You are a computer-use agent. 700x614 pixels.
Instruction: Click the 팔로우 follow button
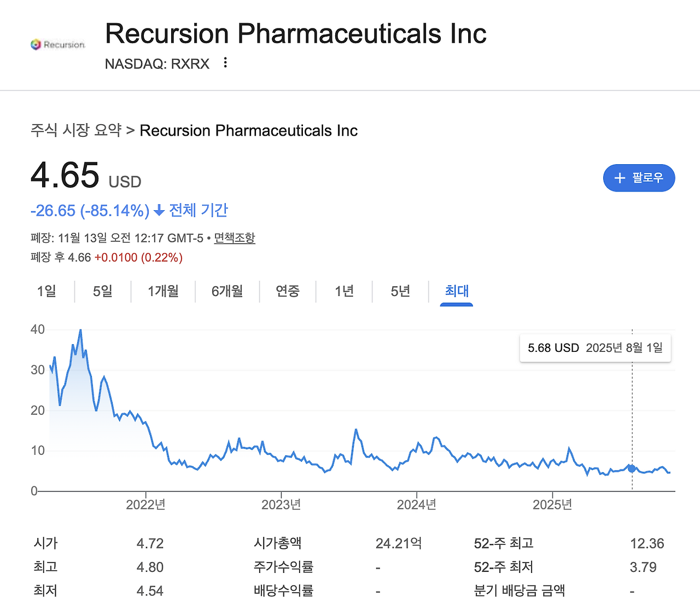point(639,178)
